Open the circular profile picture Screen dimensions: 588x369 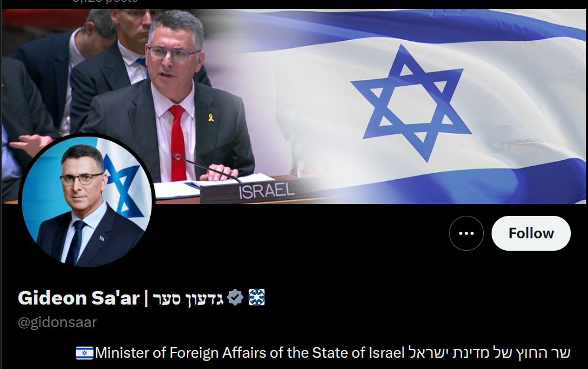[87, 202]
